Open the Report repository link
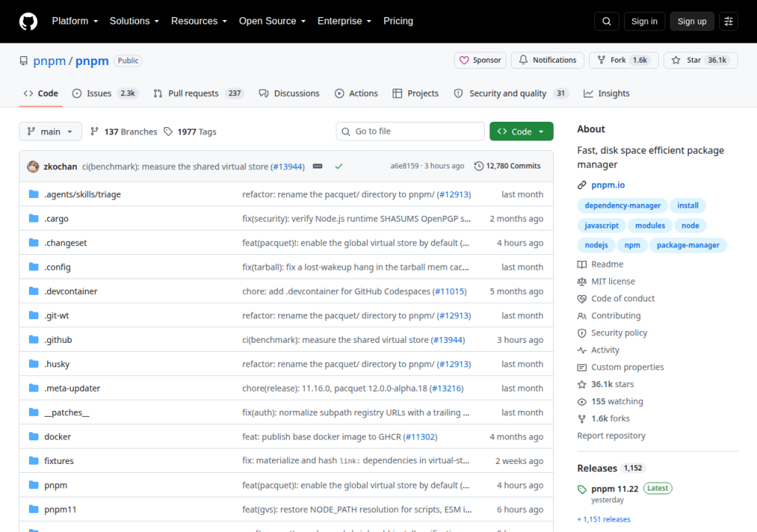This screenshot has height=532, width=757. pyautogui.click(x=611, y=436)
